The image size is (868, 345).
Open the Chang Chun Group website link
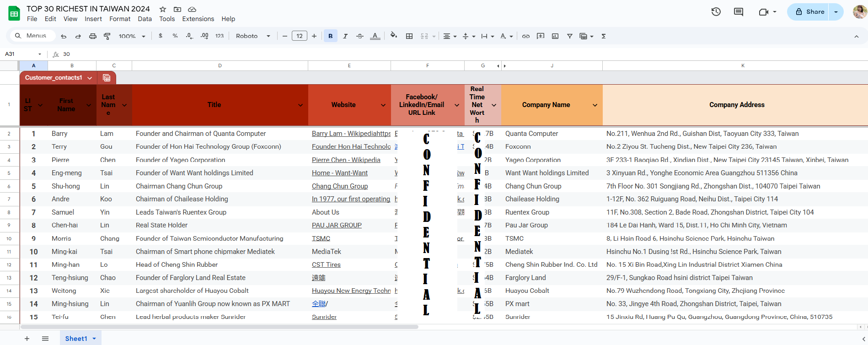point(340,186)
